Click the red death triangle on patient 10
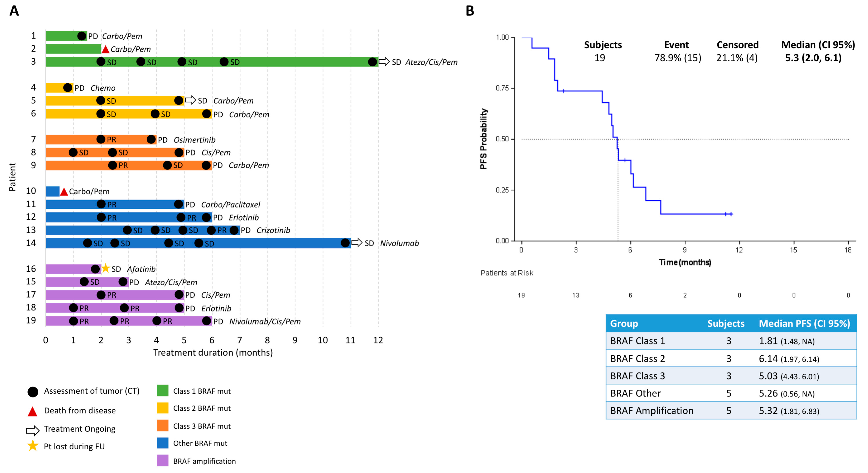Viewport: 868px width, 473px height. coord(64,192)
